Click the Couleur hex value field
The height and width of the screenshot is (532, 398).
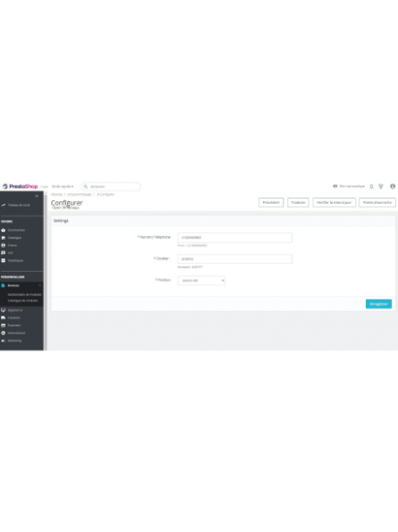pos(235,259)
